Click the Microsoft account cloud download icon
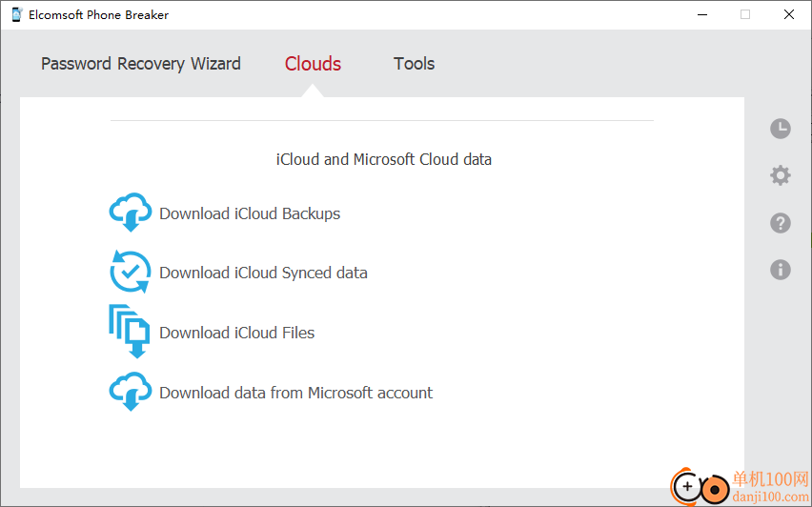Viewport: 812px width, 507px height. (x=131, y=392)
